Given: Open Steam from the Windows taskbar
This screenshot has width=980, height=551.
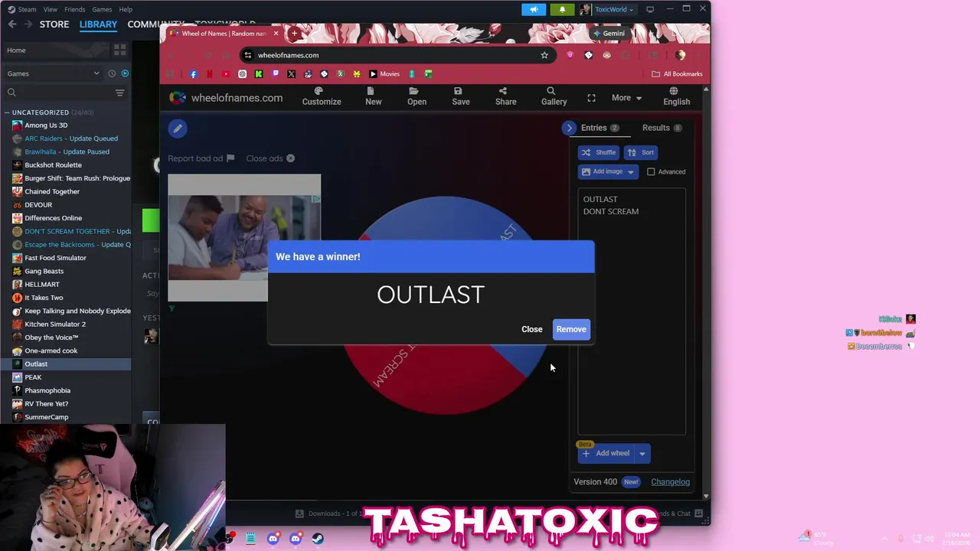Looking at the screenshot, I should pos(318,539).
